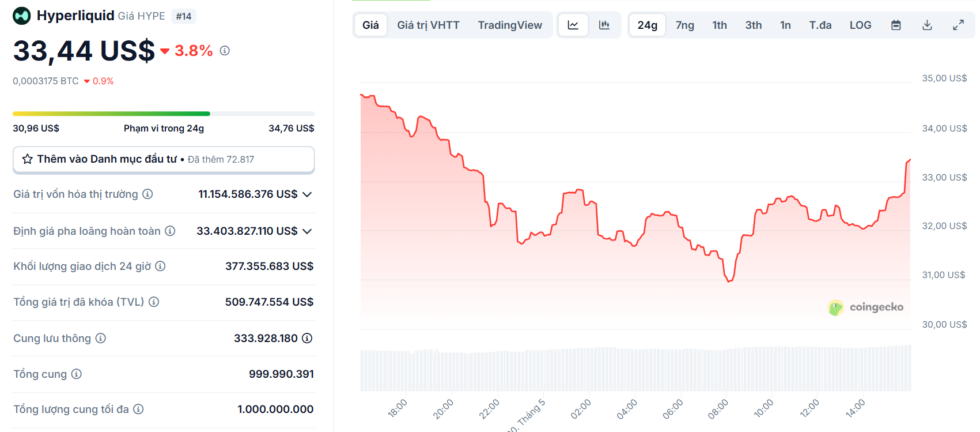
Task: Click the 33,44 US$ price text
Action: (x=84, y=51)
